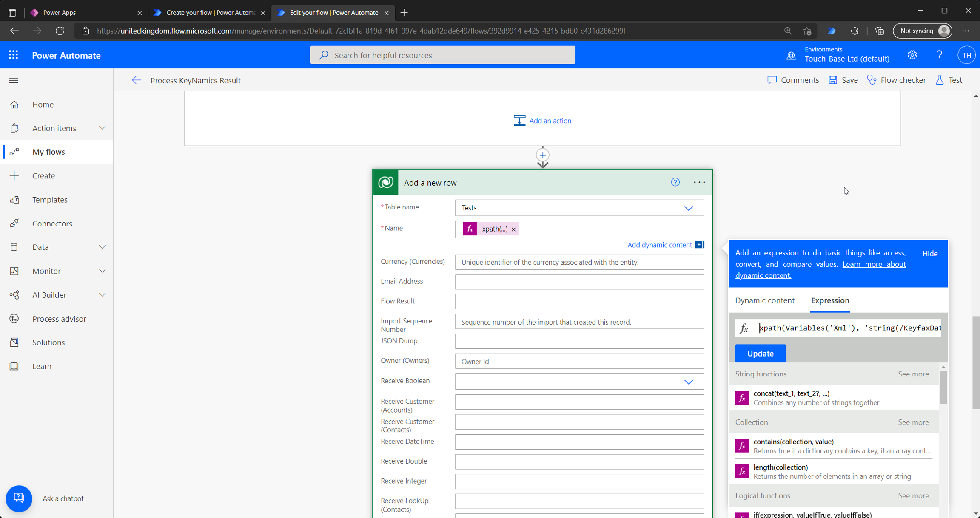The height and width of the screenshot is (518, 980).
Task: Click the Flow checker icon
Action: tap(872, 80)
